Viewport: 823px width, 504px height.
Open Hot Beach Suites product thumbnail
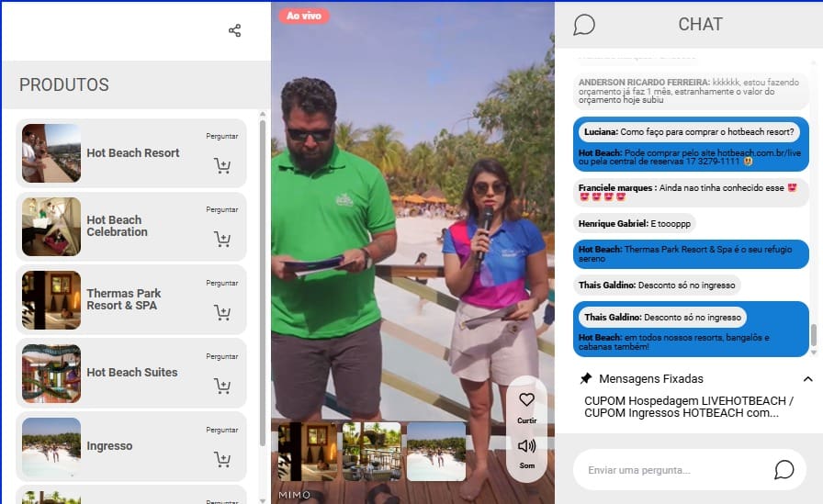tap(51, 374)
